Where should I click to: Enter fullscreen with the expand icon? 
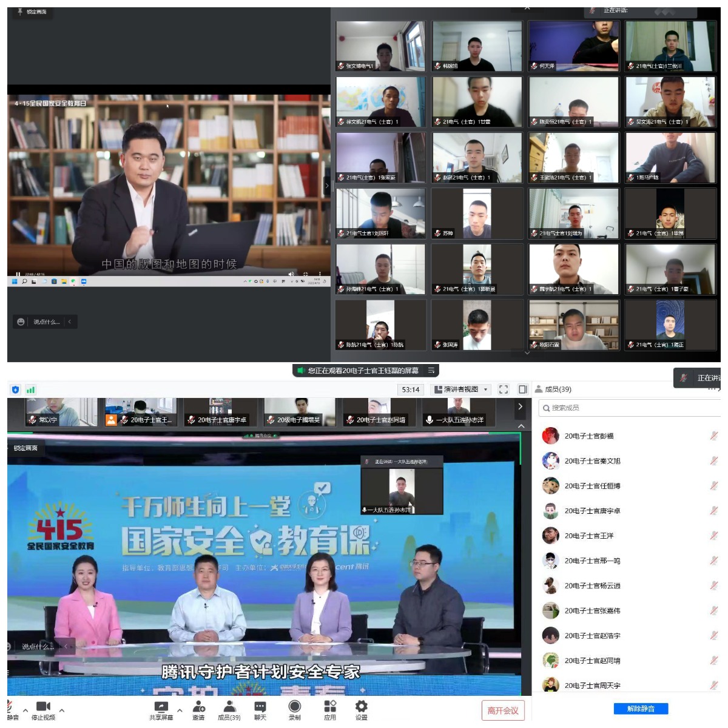(x=503, y=389)
